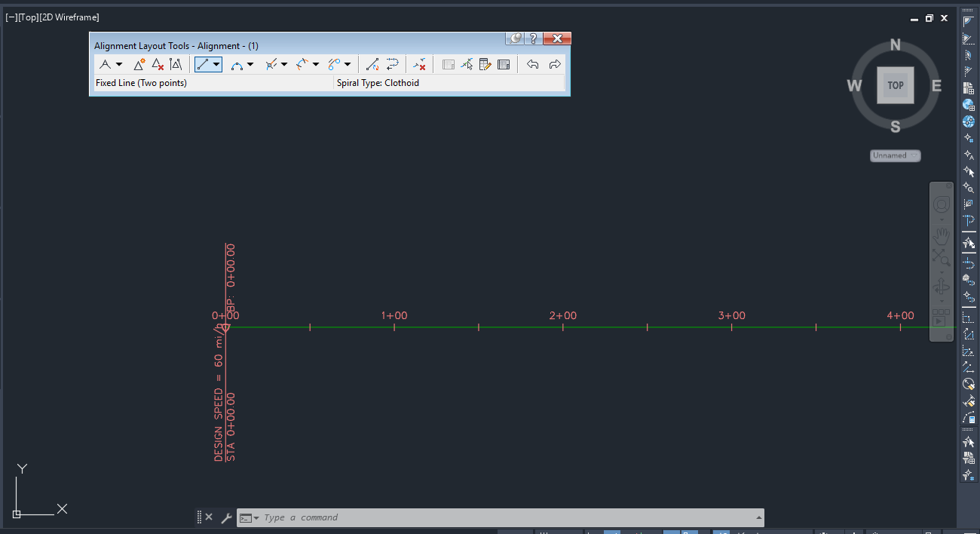Select the Delete Sub-Entity tool

tap(420, 64)
